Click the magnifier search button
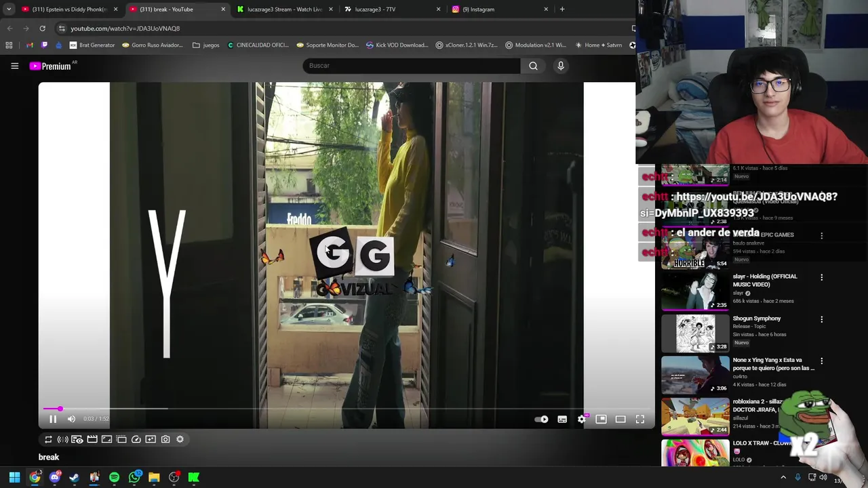This screenshot has width=868, height=488. pos(533,66)
